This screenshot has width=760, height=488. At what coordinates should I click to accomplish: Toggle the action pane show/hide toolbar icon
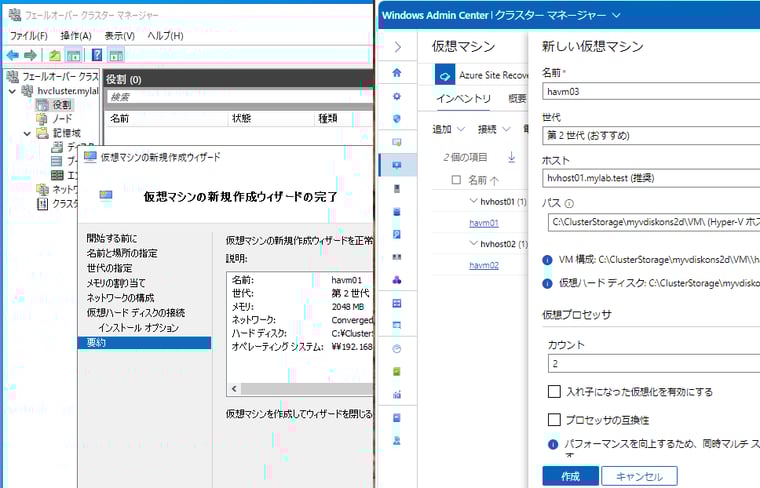(x=116, y=55)
